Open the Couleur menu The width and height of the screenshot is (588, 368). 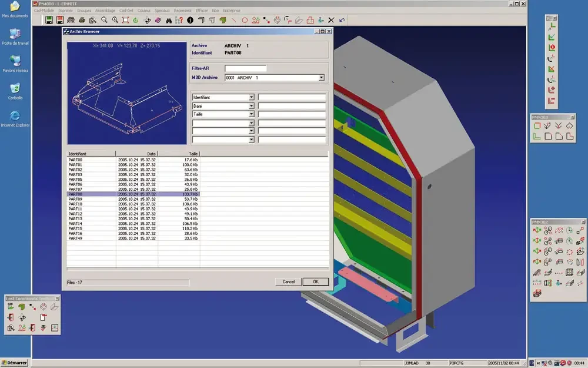(144, 11)
